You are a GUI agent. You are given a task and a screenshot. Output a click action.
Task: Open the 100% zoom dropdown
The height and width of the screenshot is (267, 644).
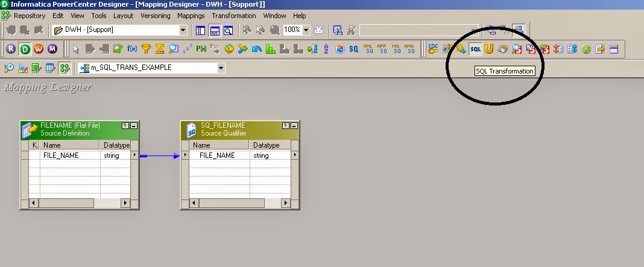[306, 30]
